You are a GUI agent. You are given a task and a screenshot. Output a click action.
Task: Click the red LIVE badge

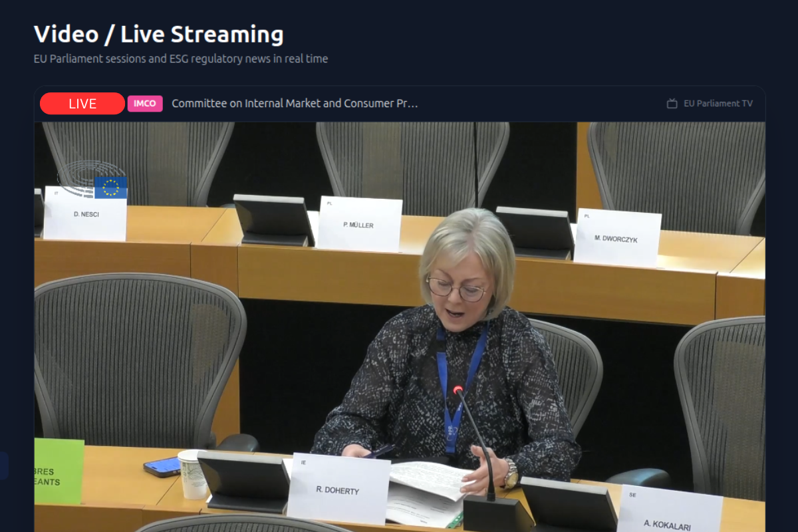(82, 104)
